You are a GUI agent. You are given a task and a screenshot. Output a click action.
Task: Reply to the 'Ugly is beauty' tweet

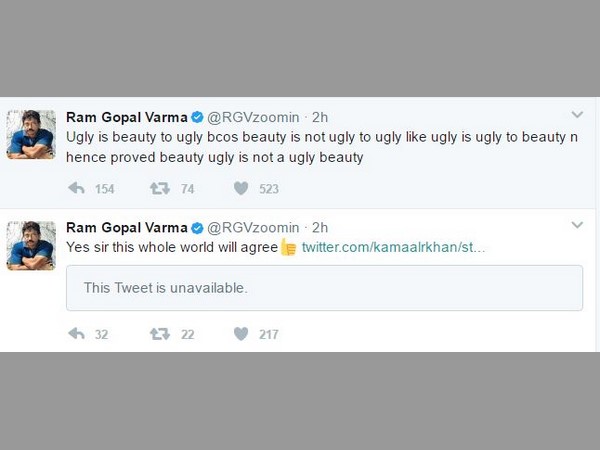coord(76,188)
